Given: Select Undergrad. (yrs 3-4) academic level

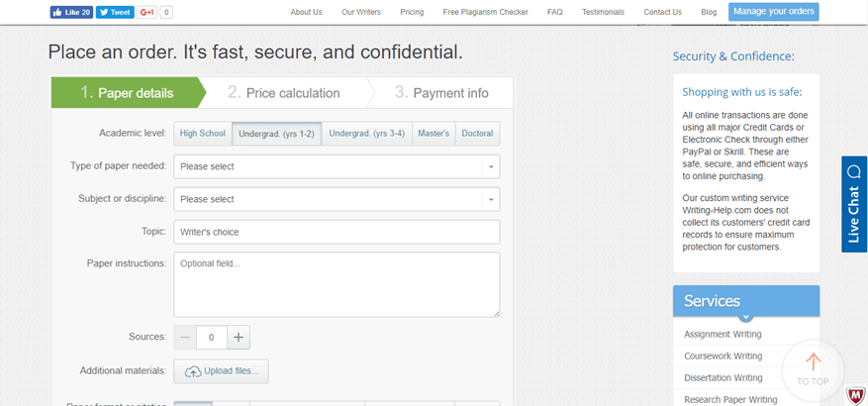Looking at the screenshot, I should coord(367,134).
